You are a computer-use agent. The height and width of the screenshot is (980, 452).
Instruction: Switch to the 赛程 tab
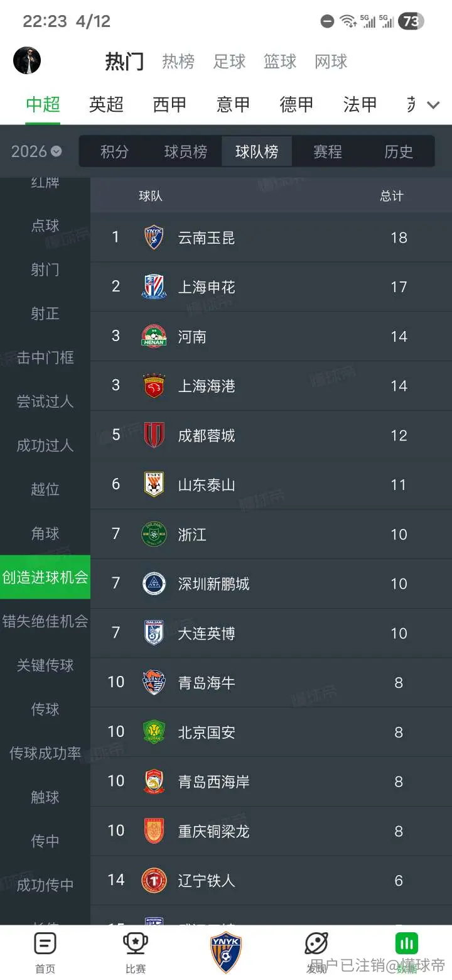(328, 151)
